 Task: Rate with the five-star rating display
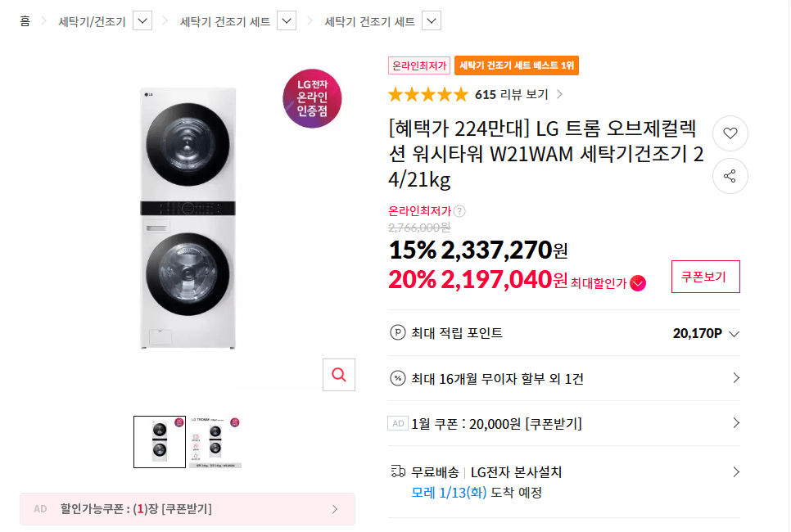click(427, 94)
